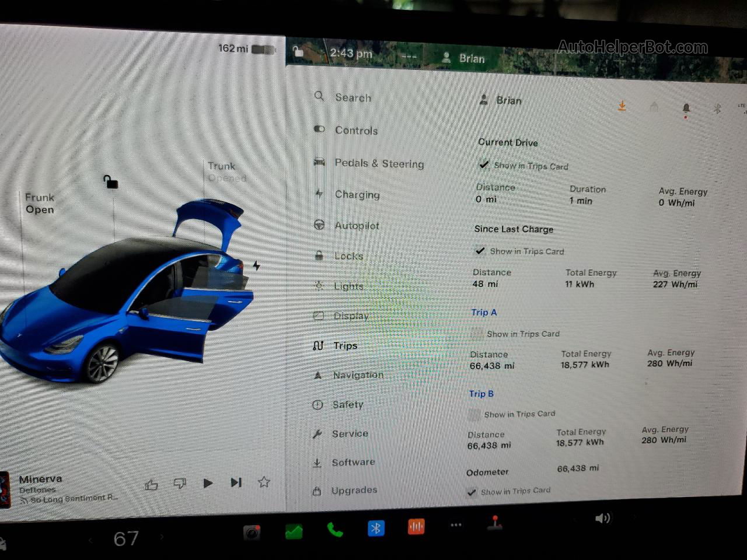Open the Safety settings
The height and width of the screenshot is (560, 747).
(338, 404)
